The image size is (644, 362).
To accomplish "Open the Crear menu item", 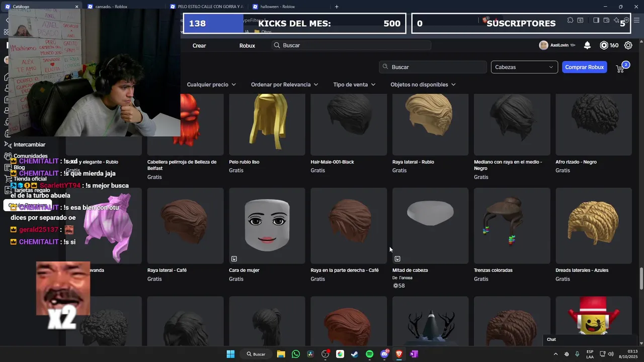I will coord(199,45).
